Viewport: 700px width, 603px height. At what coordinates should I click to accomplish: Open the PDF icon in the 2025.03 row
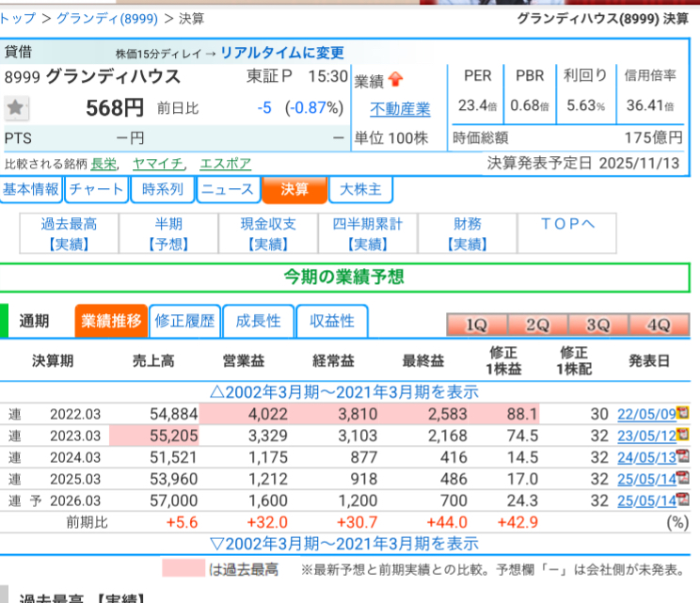coord(683,479)
